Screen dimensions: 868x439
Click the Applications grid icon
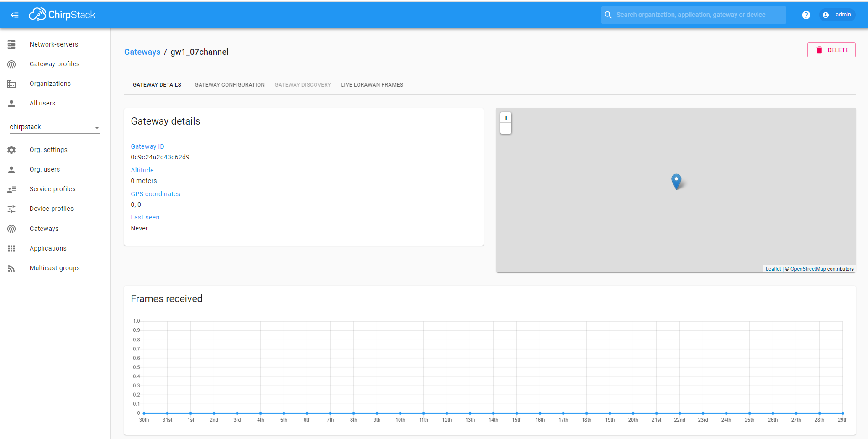pyautogui.click(x=11, y=248)
